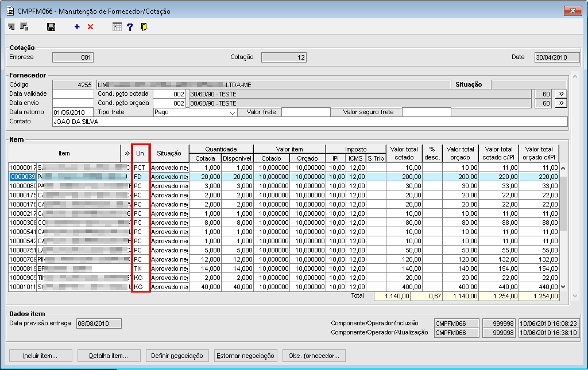
Task: Click the red X delete icon
Action: (90, 27)
